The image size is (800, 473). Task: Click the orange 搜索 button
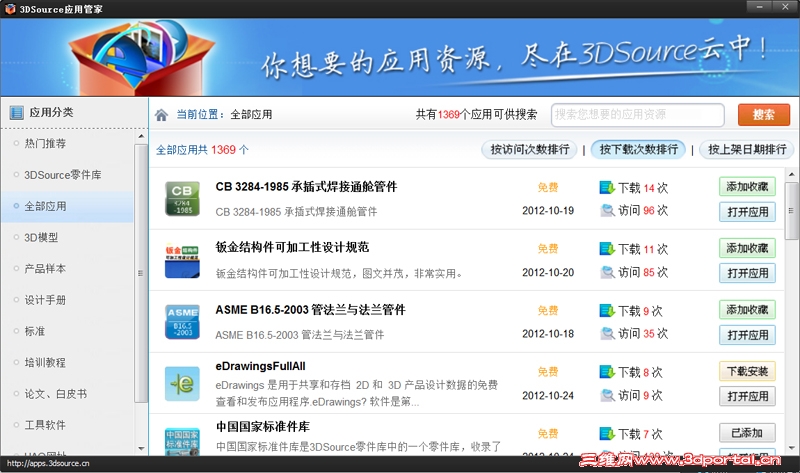pos(764,115)
